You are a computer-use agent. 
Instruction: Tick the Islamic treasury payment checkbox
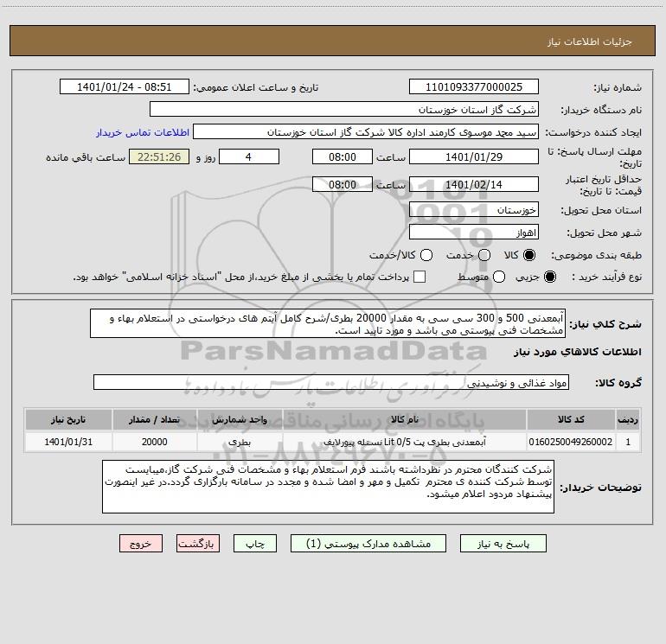point(419,277)
